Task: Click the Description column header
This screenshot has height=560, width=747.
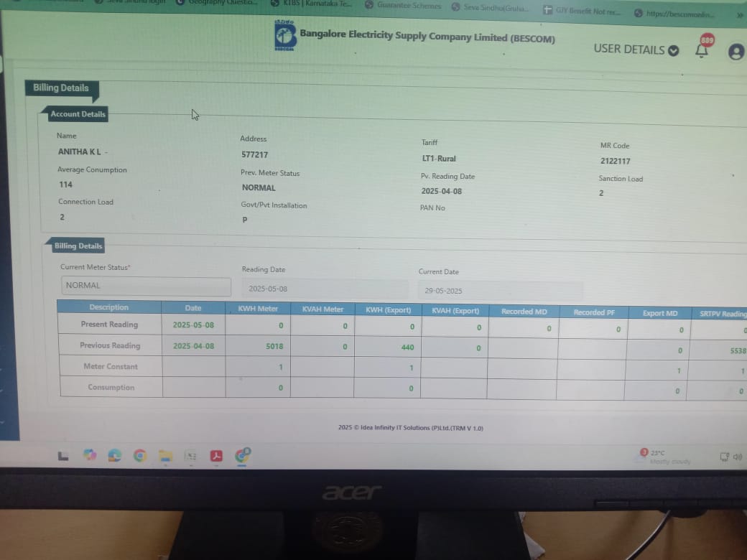Action: point(109,307)
